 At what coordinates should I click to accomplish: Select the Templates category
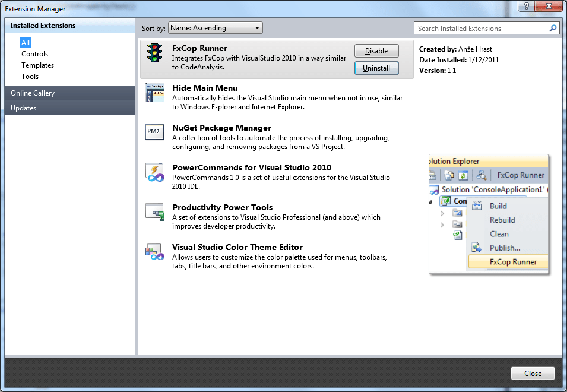pos(37,65)
